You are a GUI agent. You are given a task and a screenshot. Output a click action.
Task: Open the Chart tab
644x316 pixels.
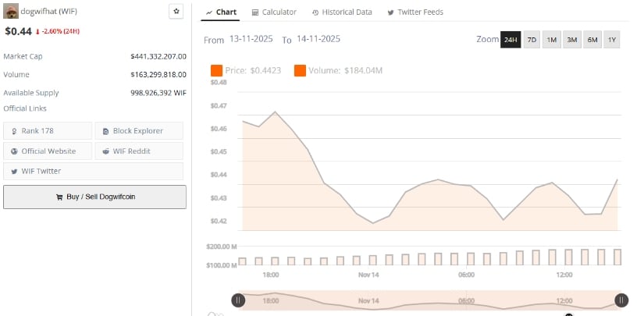point(220,12)
